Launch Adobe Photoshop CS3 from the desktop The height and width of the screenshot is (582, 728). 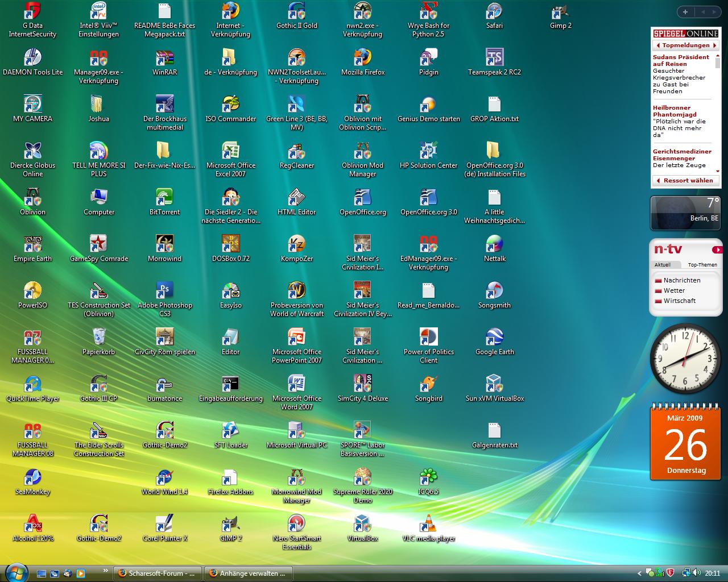click(x=164, y=291)
